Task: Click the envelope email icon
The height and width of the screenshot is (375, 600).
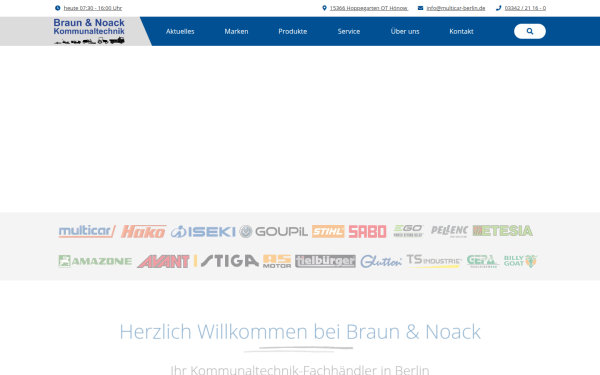Action: pos(420,8)
